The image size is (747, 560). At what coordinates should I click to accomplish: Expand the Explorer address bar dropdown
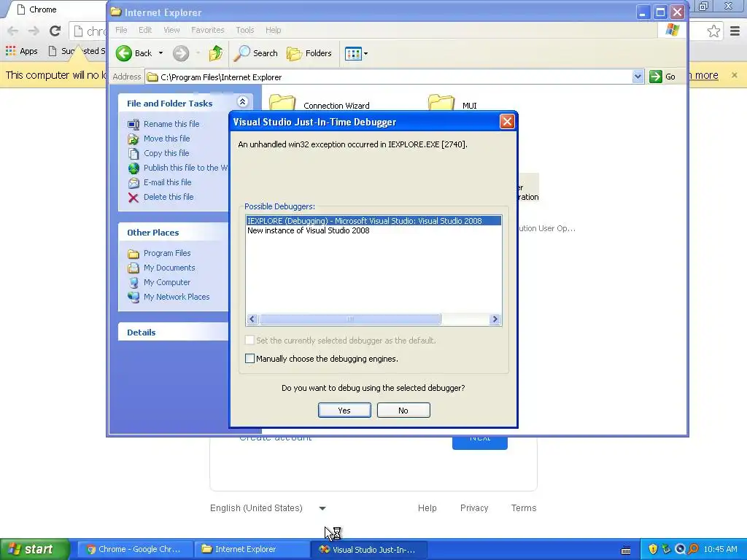point(638,77)
